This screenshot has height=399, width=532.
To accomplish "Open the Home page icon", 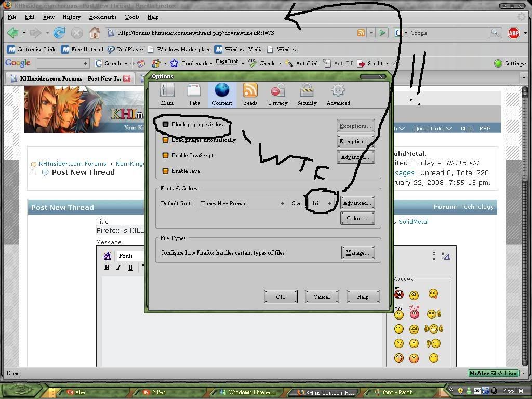I will click(95, 33).
